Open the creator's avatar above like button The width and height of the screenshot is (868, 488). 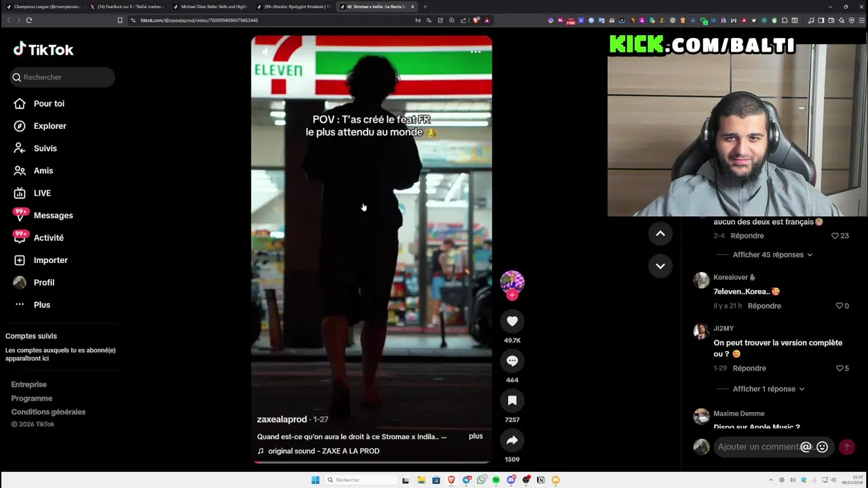coord(512,282)
